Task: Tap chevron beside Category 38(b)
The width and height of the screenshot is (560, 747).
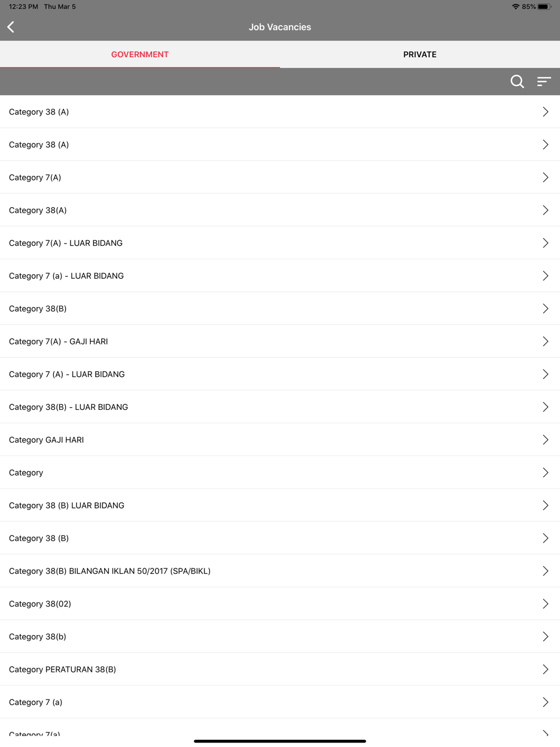Action: pos(545,637)
